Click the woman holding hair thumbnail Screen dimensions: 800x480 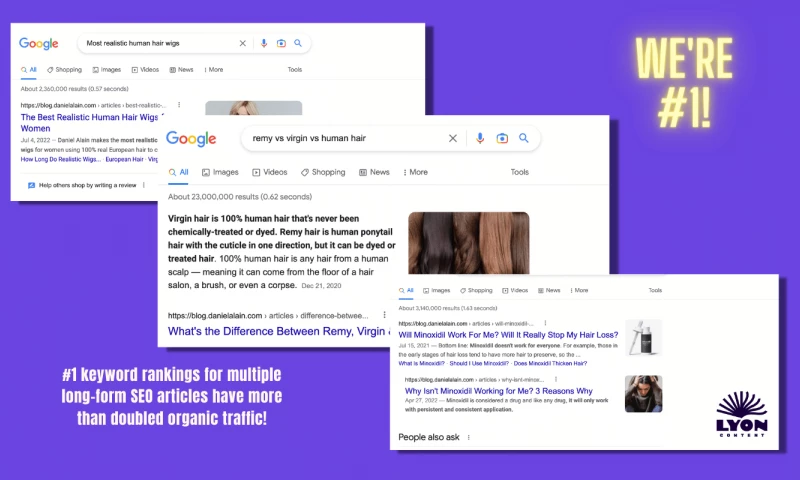[643, 394]
